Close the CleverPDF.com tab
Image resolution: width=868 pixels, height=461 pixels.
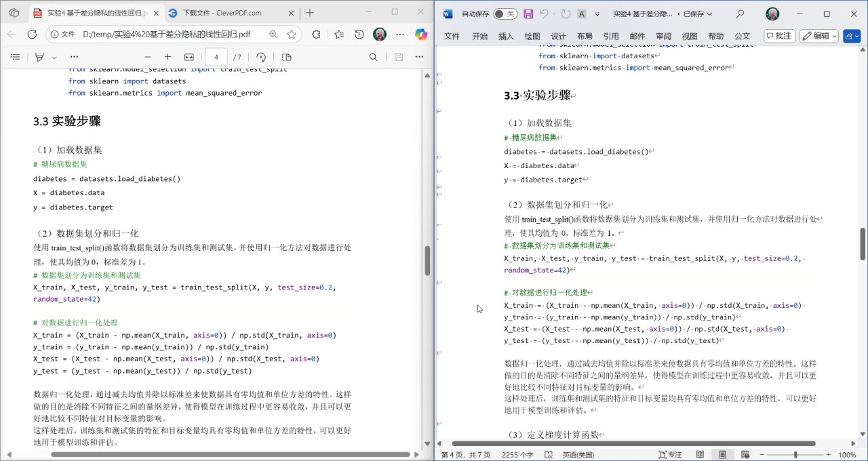click(290, 13)
